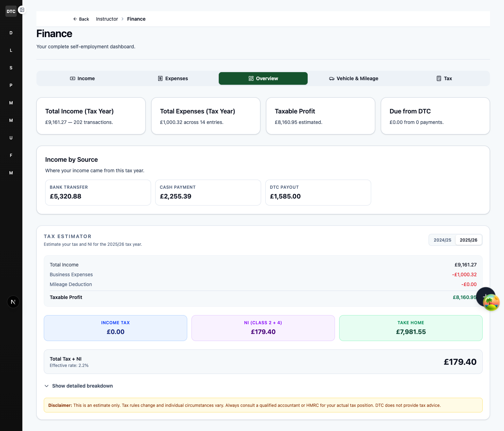Click the Mileage Deduction -£0.00 value

point(469,284)
